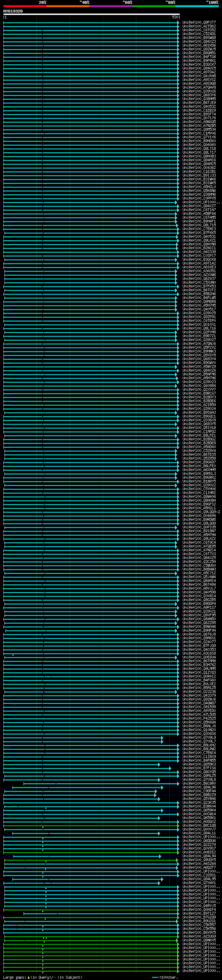Select label UniRef100_Q07176

[199, 118]
